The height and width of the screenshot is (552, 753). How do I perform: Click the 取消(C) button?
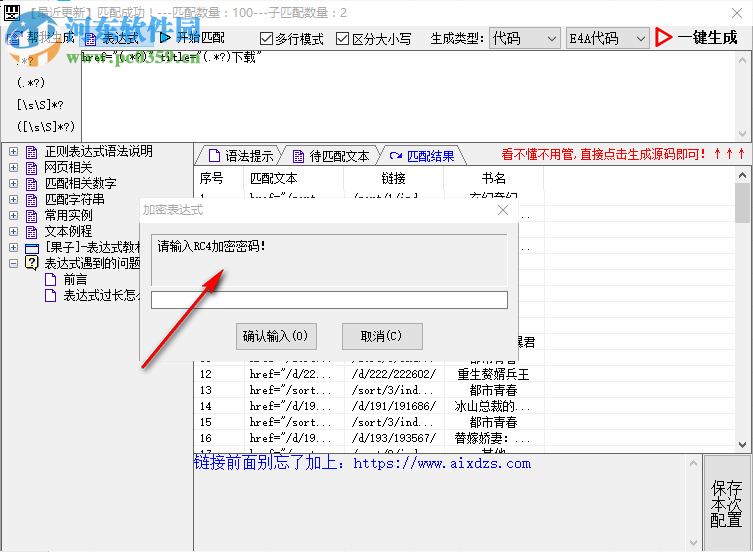[382, 336]
